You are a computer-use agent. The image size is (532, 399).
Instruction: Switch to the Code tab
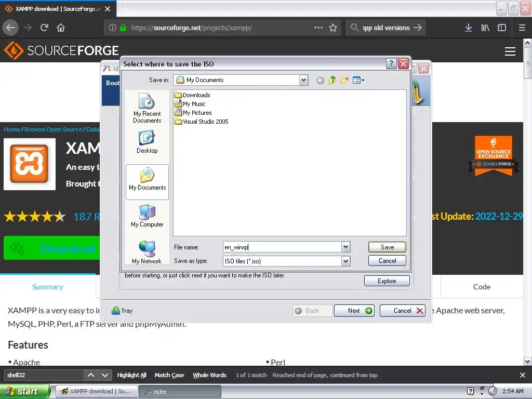click(x=482, y=287)
